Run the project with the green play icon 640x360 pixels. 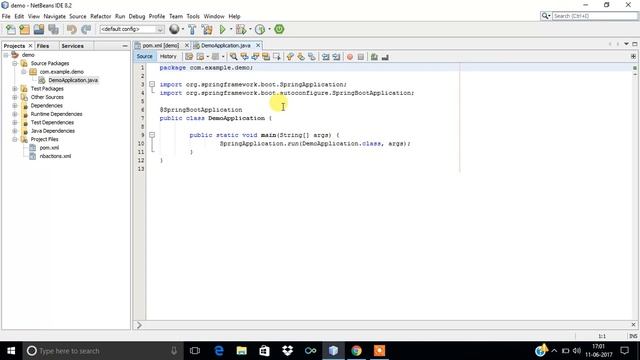[x=222, y=29]
